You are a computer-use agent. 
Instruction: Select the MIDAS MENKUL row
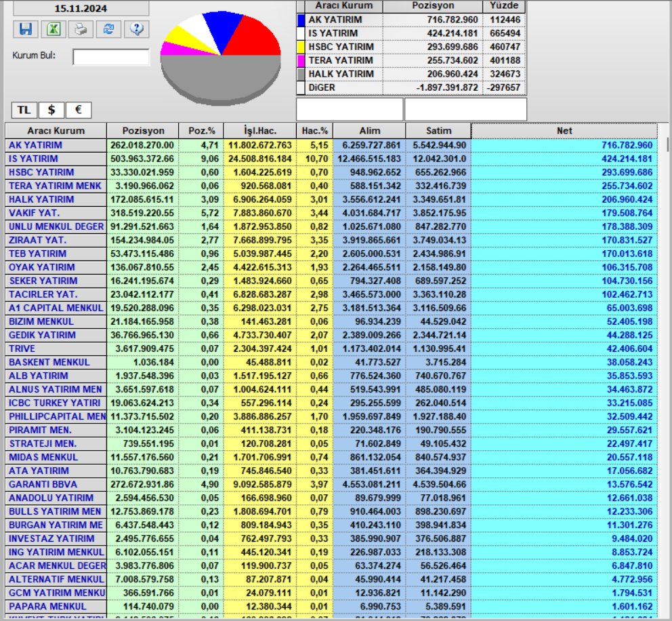pyautogui.click(x=331, y=458)
